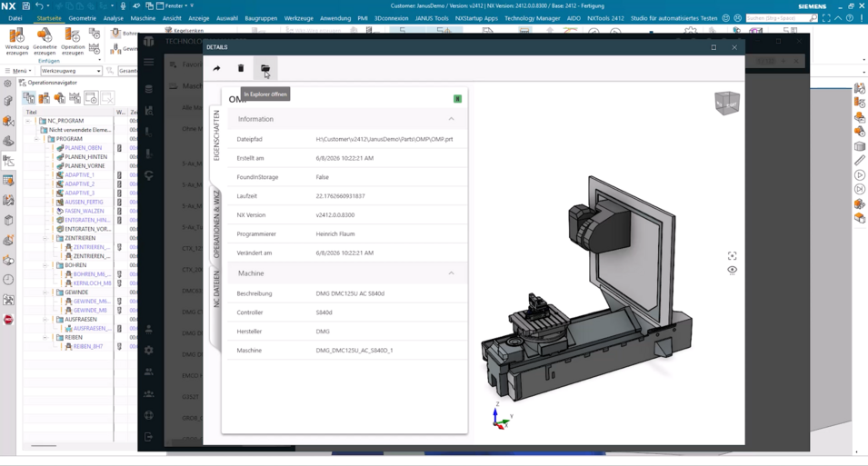
Task: Click the Dateipfad value text
Action: (x=384, y=140)
